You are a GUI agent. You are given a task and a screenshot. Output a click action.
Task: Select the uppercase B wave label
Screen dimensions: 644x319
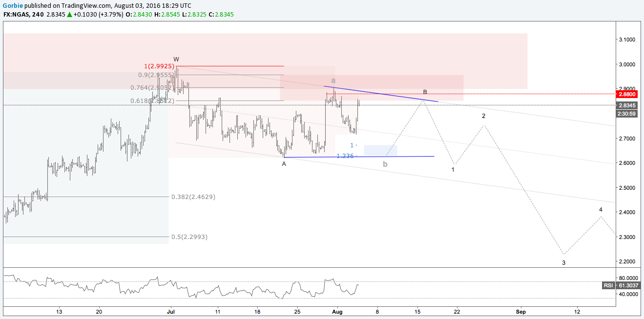click(x=425, y=92)
